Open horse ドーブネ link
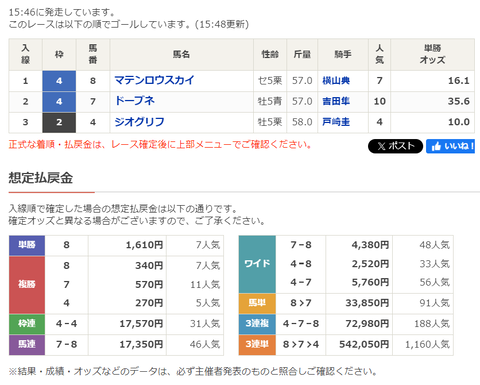This screenshot has width=480, height=385. (x=135, y=101)
